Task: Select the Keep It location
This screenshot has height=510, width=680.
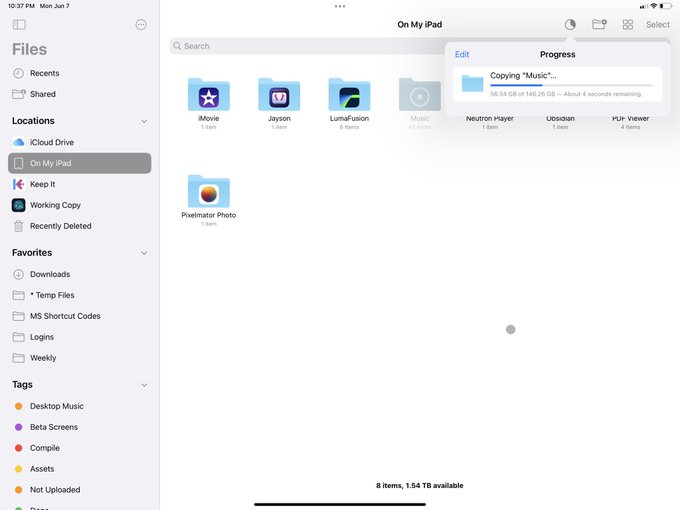Action: coord(80,184)
